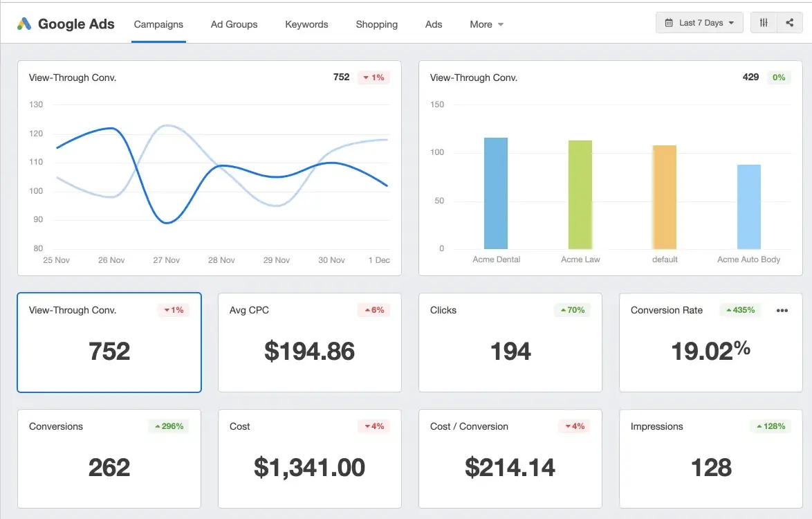
Task: Open the Keywords tab
Action: [x=306, y=24]
